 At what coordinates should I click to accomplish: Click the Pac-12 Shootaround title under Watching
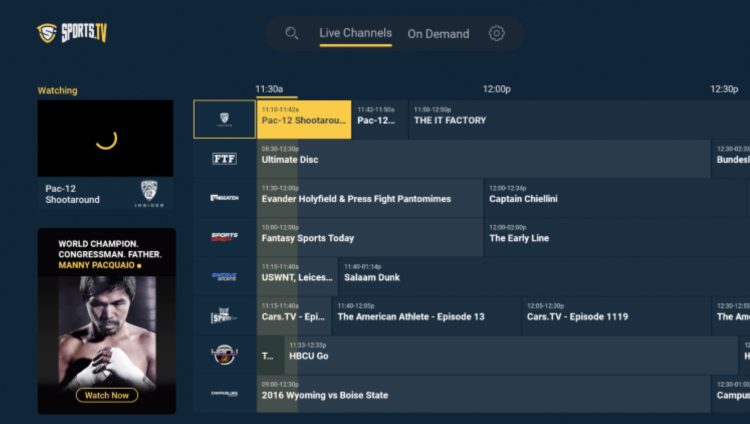[73, 194]
